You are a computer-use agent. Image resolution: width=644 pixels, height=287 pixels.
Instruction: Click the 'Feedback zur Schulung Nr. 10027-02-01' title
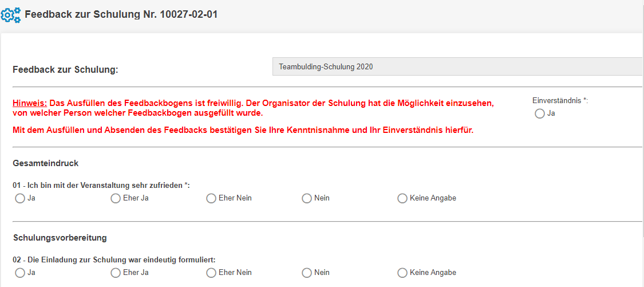click(x=121, y=14)
